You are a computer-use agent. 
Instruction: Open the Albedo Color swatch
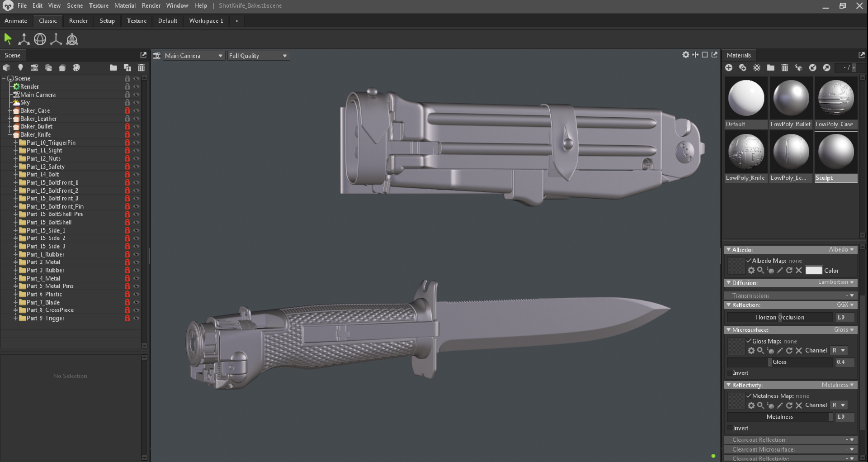point(814,270)
